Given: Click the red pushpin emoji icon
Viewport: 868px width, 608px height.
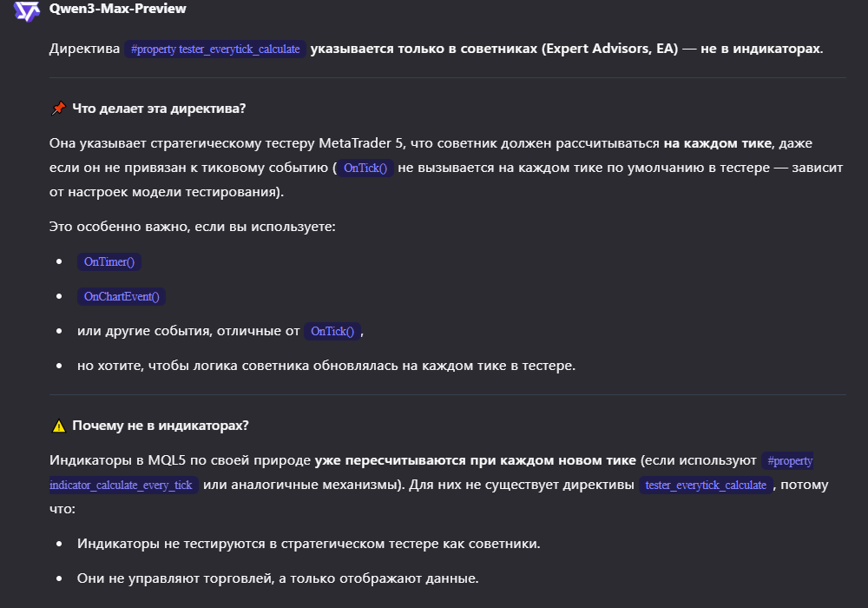Looking at the screenshot, I should click(59, 109).
